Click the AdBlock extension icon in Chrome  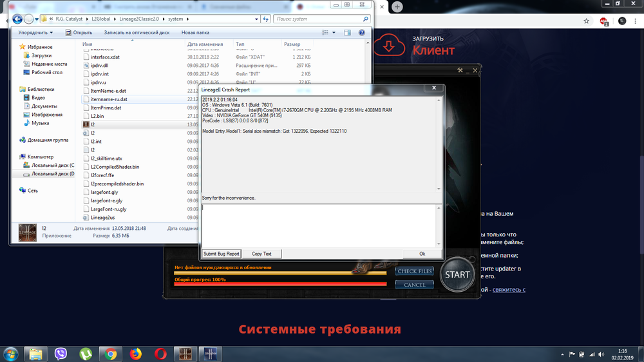pyautogui.click(x=604, y=21)
